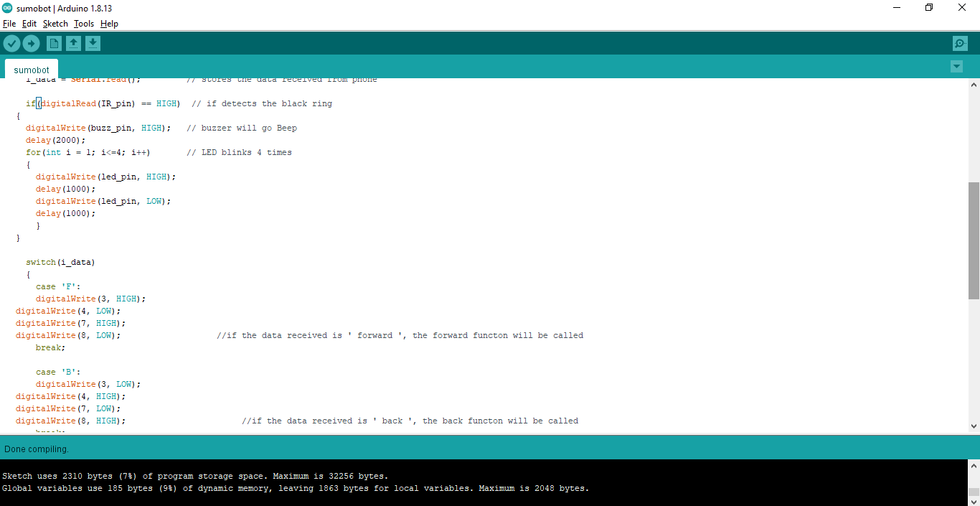Image resolution: width=980 pixels, height=506 pixels.
Task: Select the switch(i_data) line in the code
Action: point(61,261)
